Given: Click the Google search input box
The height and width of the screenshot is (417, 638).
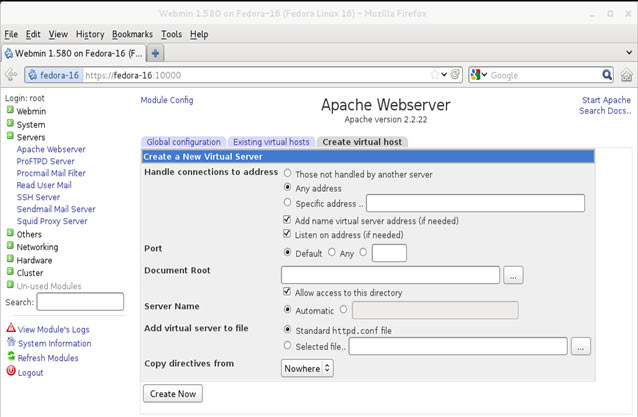Looking at the screenshot, I should pos(545,75).
